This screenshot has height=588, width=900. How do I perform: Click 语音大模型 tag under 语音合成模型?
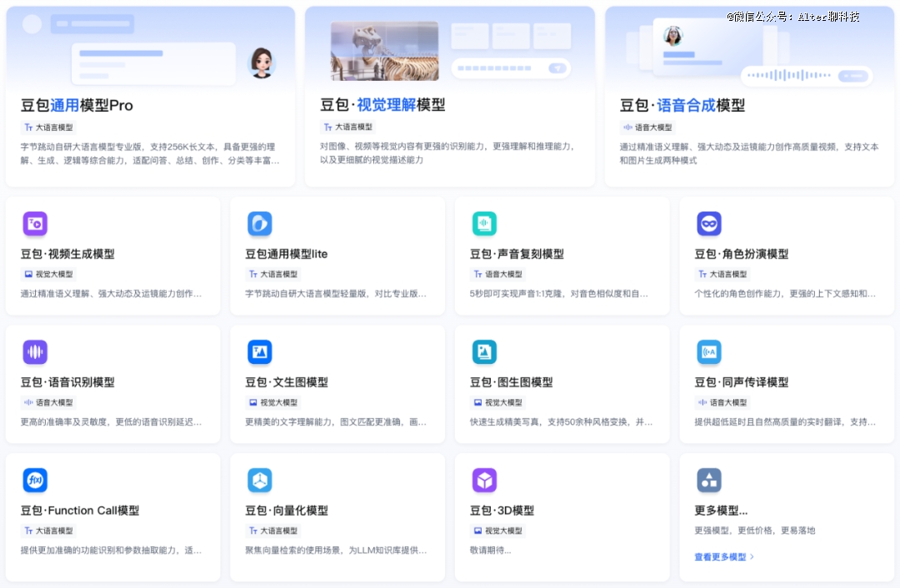647,127
